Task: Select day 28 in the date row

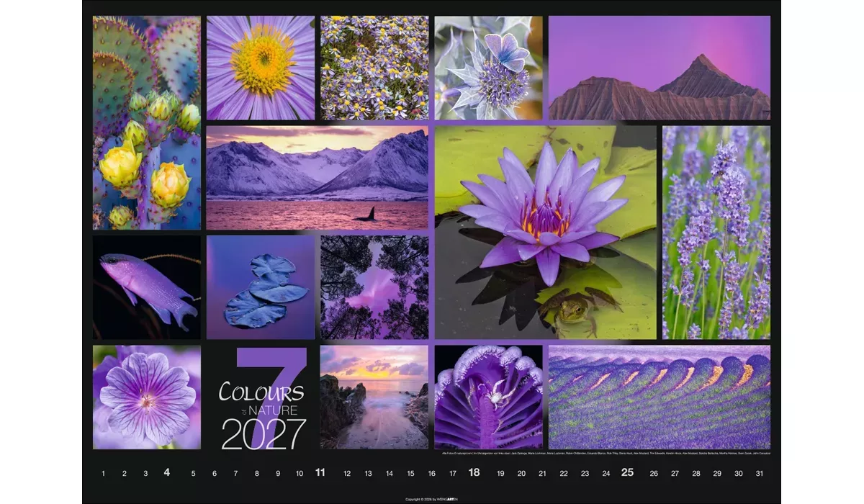Action: click(696, 474)
